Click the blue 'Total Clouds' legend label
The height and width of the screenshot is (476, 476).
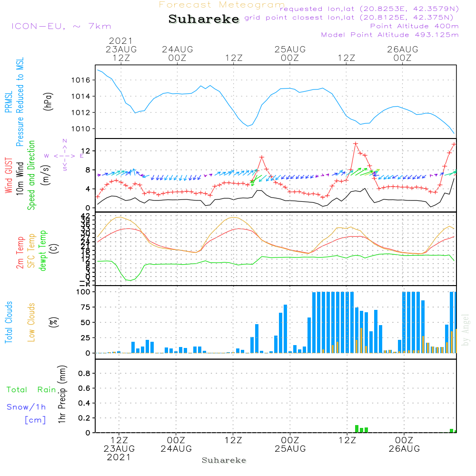(9, 322)
